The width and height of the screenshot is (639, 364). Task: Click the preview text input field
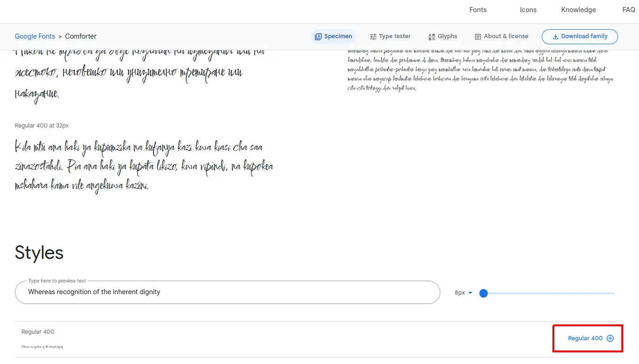pyautogui.click(x=228, y=292)
